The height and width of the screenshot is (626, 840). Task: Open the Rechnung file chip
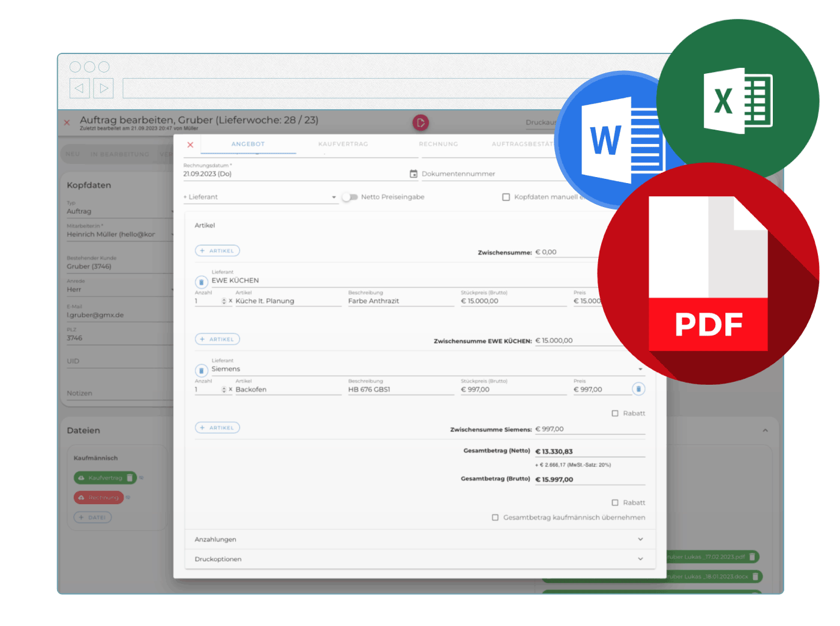pyautogui.click(x=99, y=498)
